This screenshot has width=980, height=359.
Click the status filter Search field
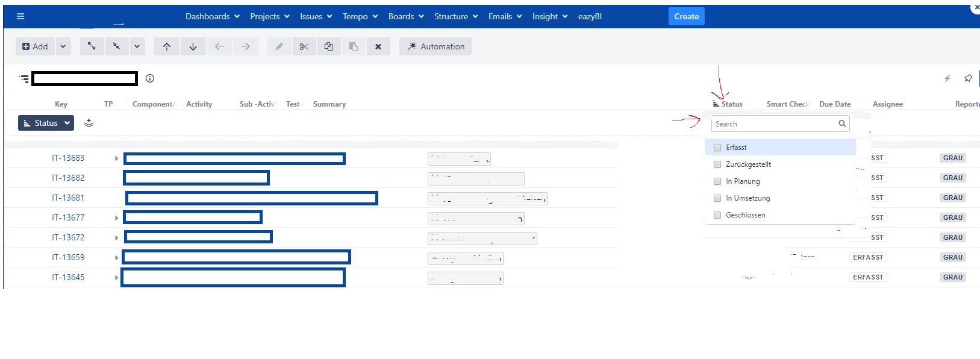[x=781, y=123]
